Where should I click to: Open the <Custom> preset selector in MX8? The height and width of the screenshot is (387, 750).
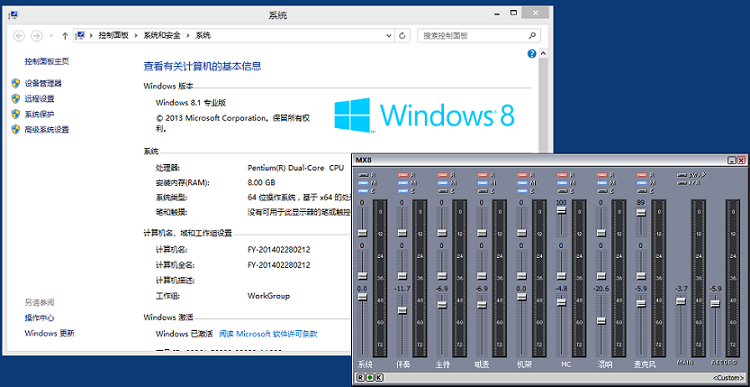click(728, 378)
